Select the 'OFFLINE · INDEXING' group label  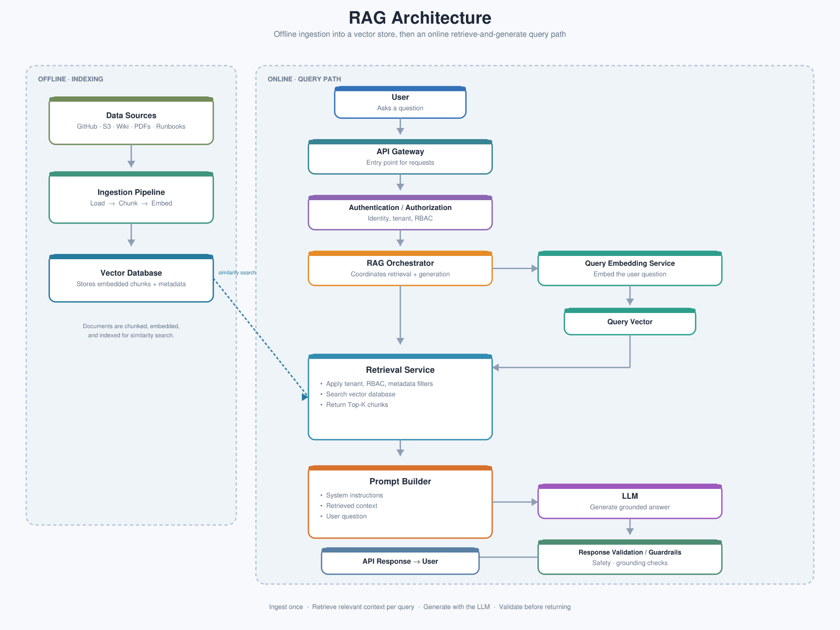tap(71, 79)
